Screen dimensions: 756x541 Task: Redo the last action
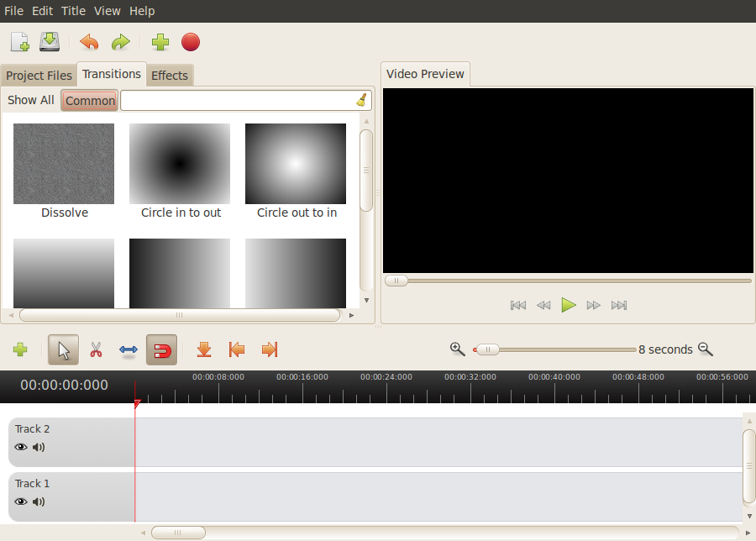[x=120, y=41]
